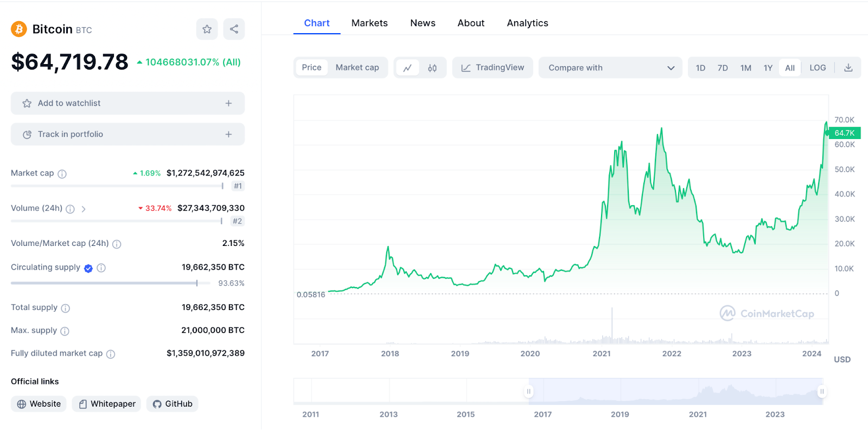Star Bitcoin with the favorite icon button
The image size is (868, 430).
pos(207,29)
